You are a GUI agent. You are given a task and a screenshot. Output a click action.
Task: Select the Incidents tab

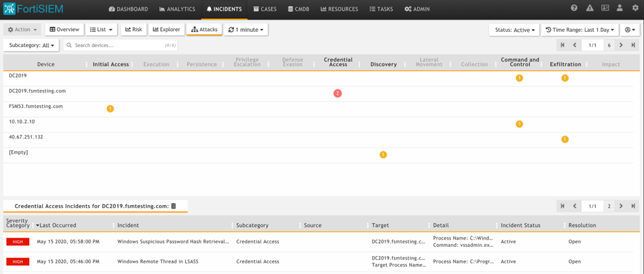coord(224,9)
